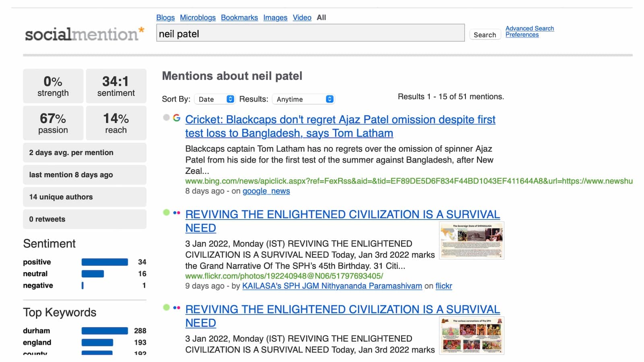Click the negative sentiment label
This screenshot has height=362, width=644.
click(38, 285)
